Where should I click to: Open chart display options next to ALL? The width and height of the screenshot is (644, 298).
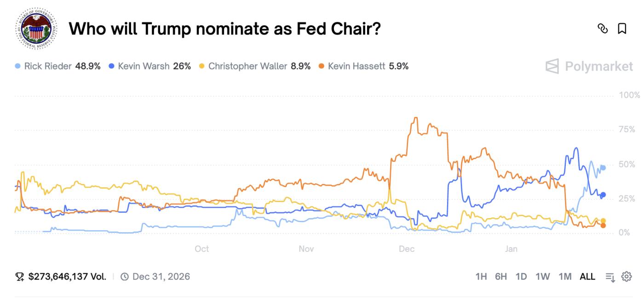(x=610, y=277)
